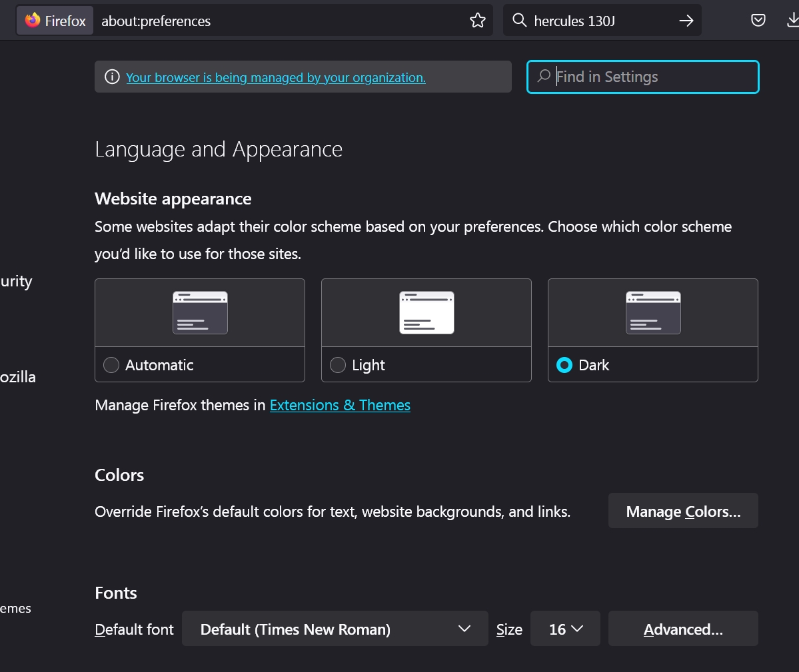Submit search with the arrow go button
This screenshot has width=799, height=672.
[x=686, y=21]
